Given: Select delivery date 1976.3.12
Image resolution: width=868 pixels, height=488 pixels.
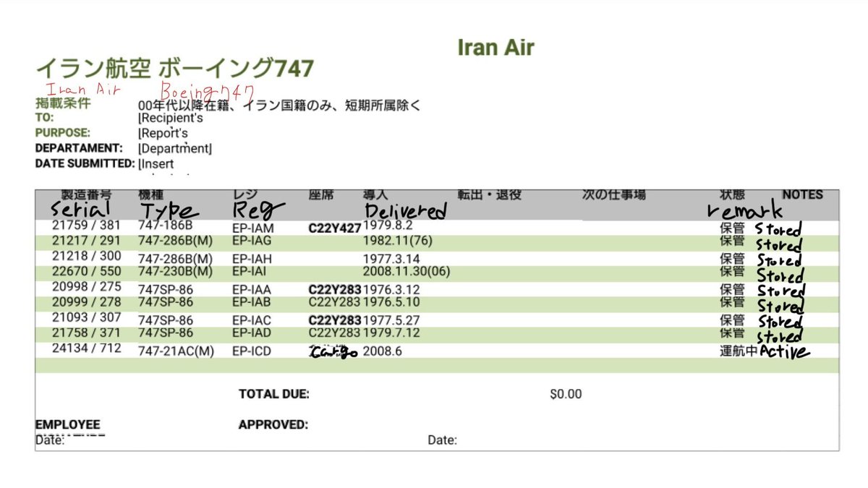Looking at the screenshot, I should coord(391,289).
